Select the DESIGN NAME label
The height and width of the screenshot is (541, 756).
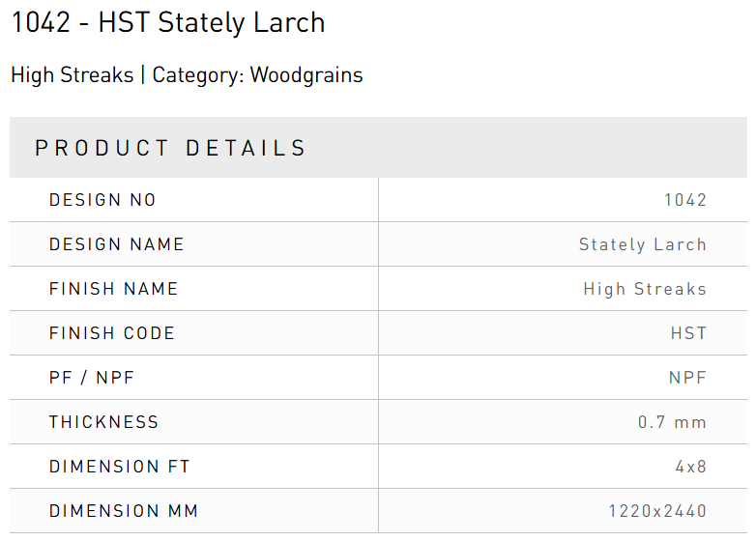[117, 245]
